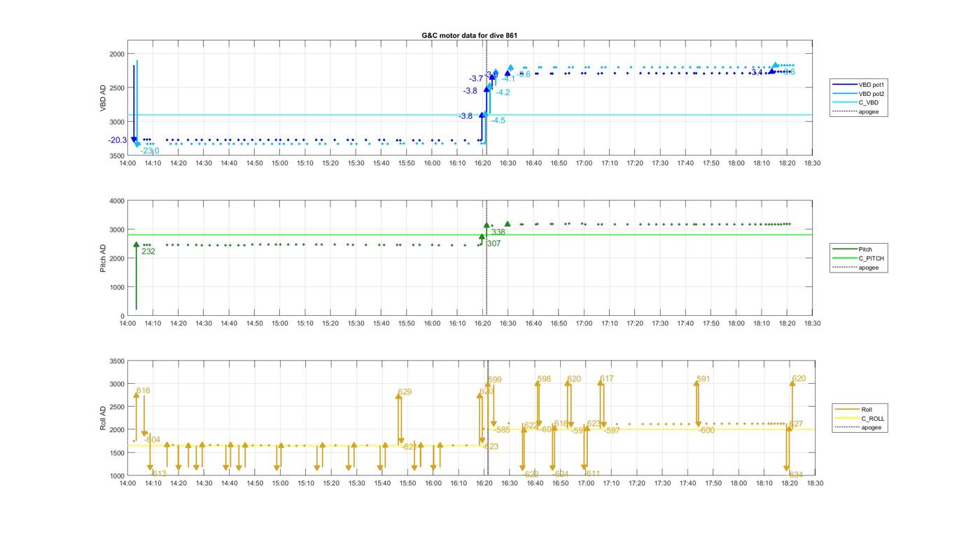Click the 338 annotation in the Pitch plot
This screenshot has width=980, height=535.
(498, 232)
